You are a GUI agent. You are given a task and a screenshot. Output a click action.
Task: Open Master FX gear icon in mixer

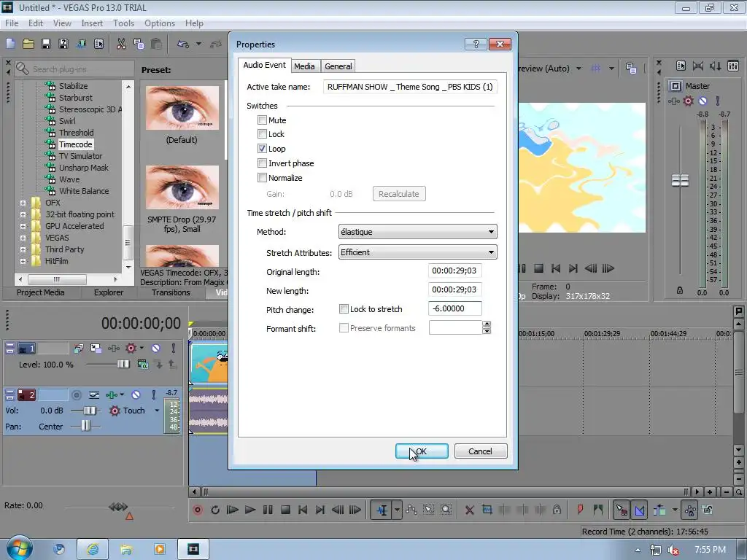point(688,101)
